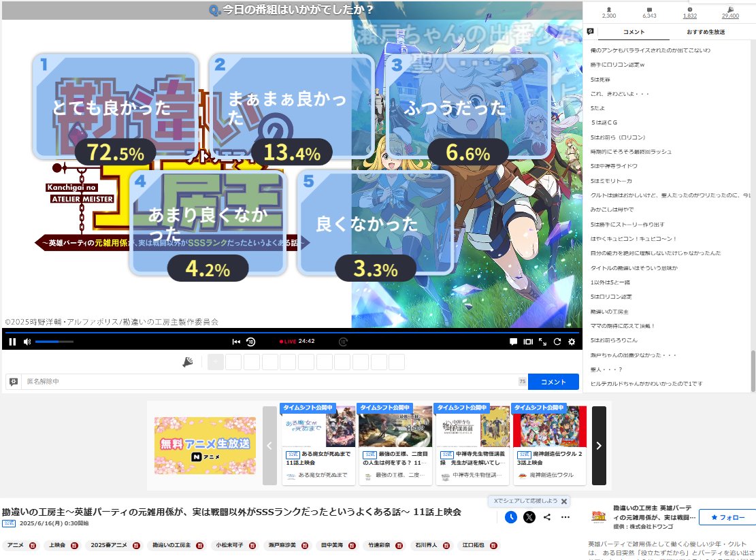The height and width of the screenshot is (560, 756).
Task: Open 最強の王様、二度目 timeshift card
Action: tap(395, 444)
